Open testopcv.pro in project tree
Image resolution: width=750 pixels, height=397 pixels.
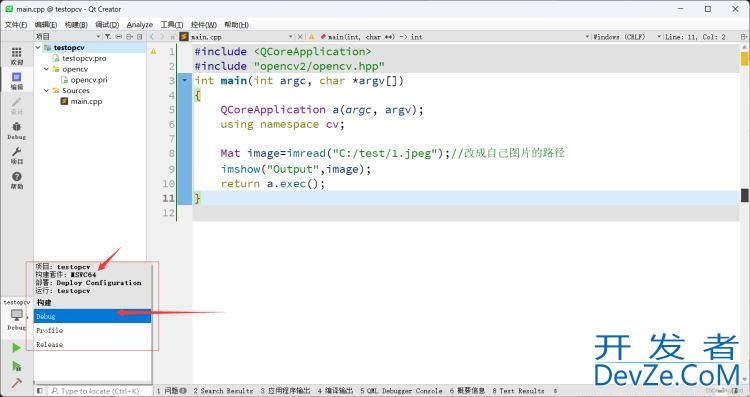[84, 58]
